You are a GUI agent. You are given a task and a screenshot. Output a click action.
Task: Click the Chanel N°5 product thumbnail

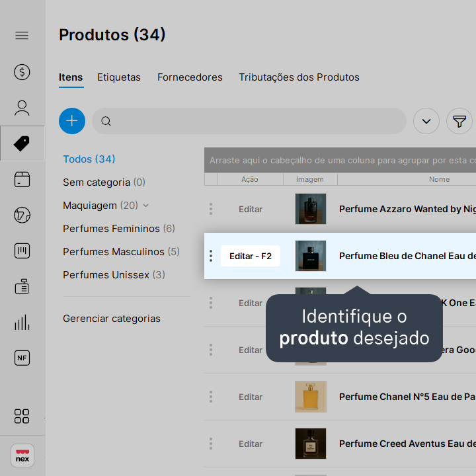pyautogui.click(x=311, y=397)
